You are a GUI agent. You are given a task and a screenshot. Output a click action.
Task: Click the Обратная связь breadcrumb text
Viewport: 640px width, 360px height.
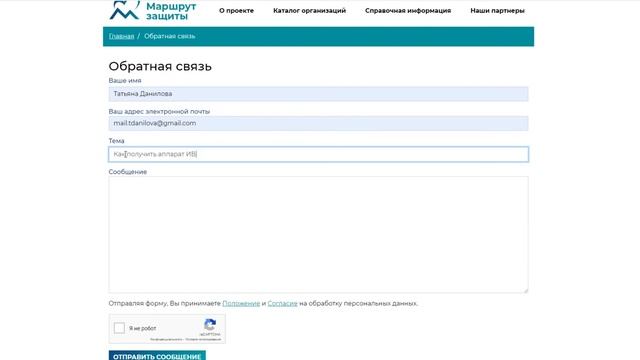pyautogui.click(x=169, y=36)
